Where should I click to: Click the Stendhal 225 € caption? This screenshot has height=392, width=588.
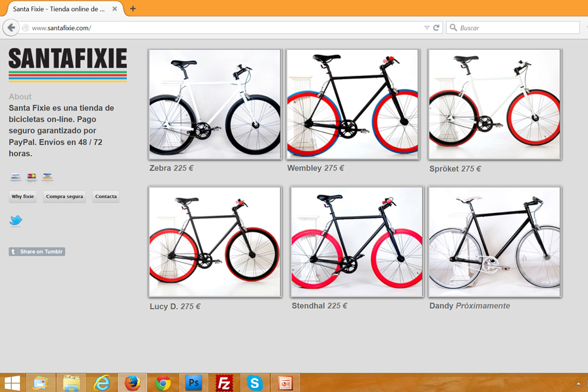[319, 306]
